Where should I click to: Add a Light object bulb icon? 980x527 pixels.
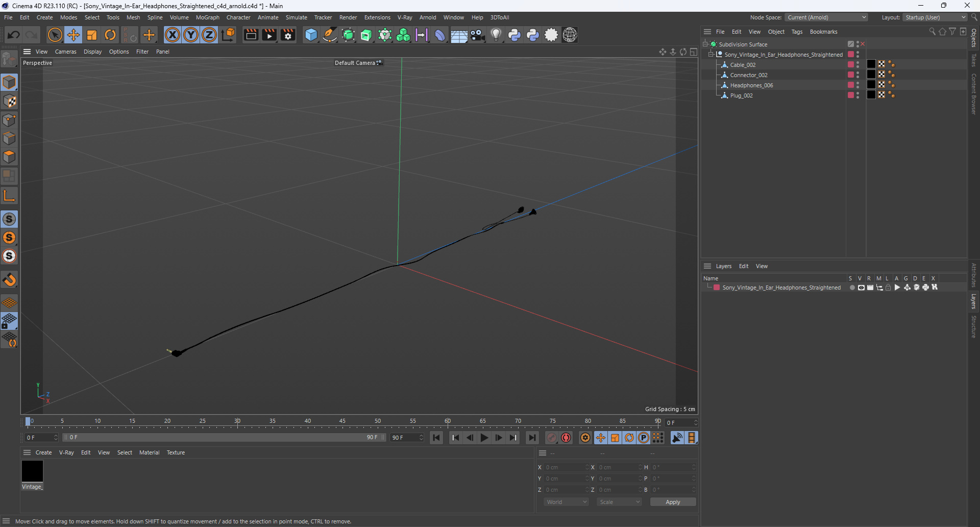(496, 35)
